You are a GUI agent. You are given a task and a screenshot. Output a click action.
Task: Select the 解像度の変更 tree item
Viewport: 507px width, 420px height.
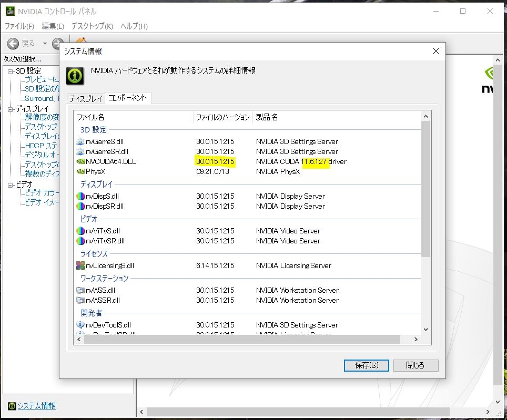(x=42, y=117)
